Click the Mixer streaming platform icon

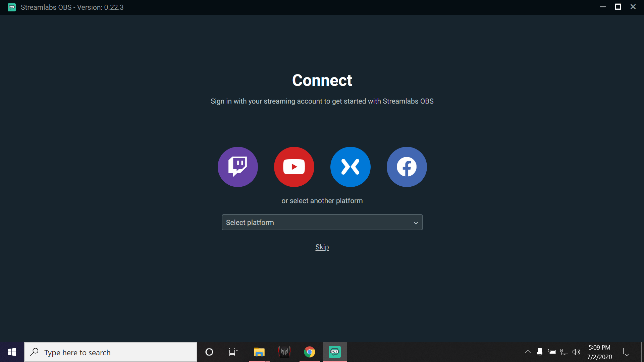350,167
